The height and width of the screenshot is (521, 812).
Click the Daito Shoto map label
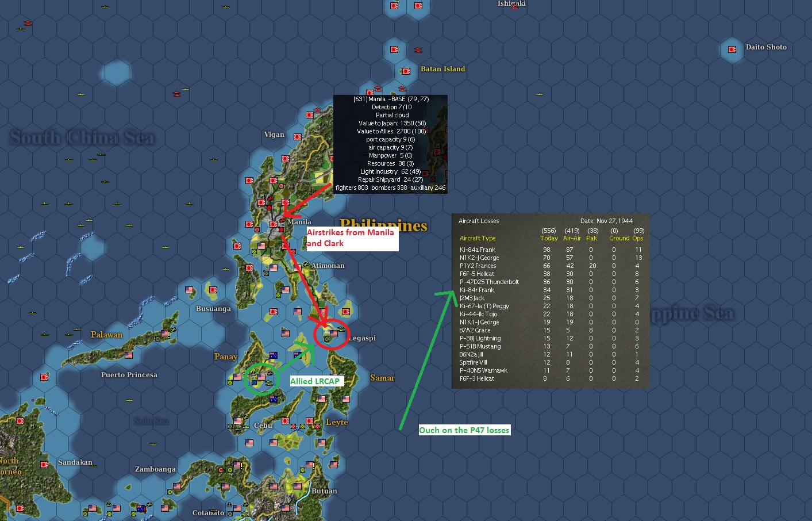(766, 47)
